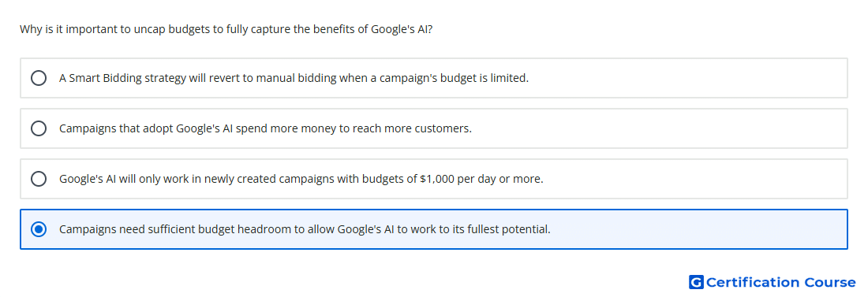The height and width of the screenshot is (297, 868).
Task: Select the $1,000 per day radio button
Action: [39, 179]
